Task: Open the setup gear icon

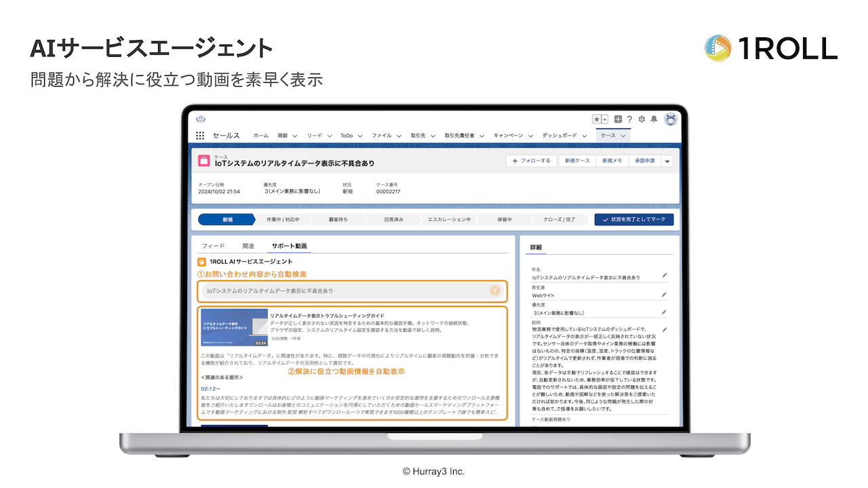Action: point(642,119)
